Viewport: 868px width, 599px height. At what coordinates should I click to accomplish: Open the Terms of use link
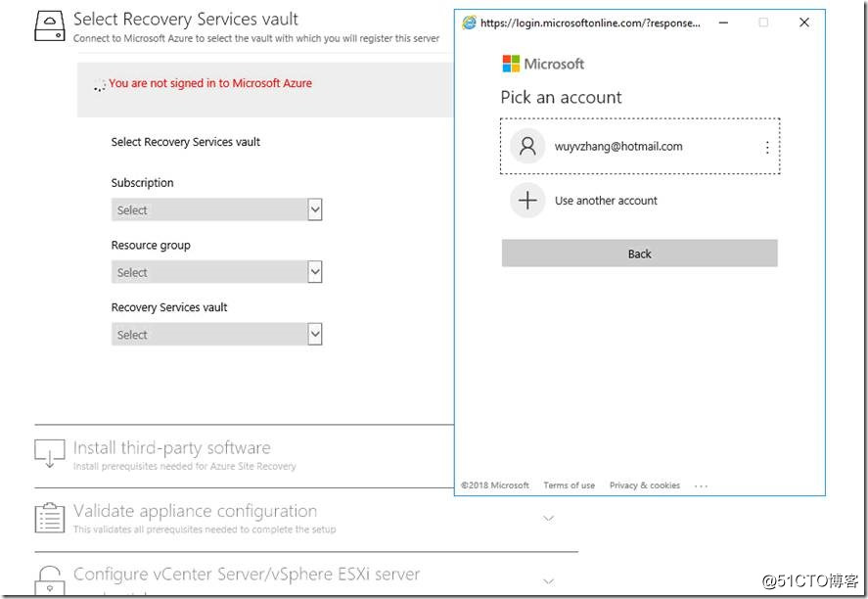pos(570,484)
